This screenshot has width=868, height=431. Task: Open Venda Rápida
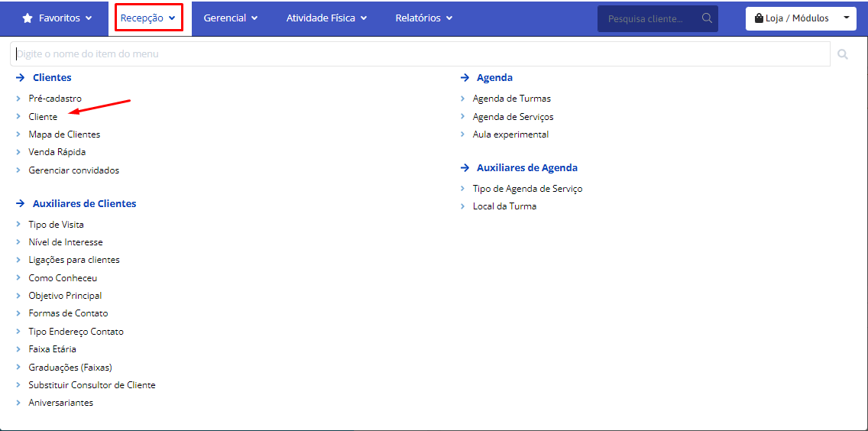[57, 152]
